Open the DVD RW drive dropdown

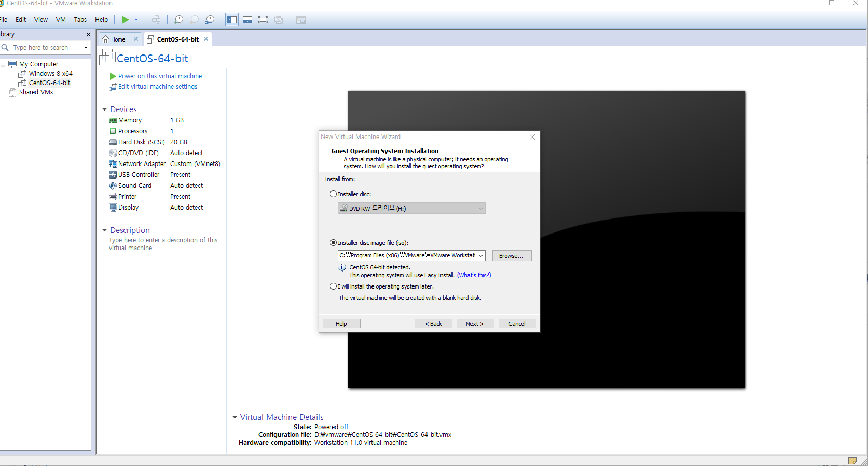pos(411,209)
